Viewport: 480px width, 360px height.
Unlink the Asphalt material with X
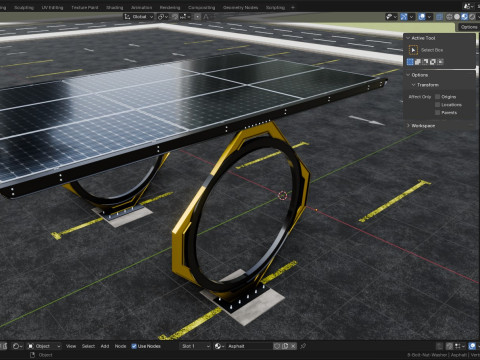point(293,346)
